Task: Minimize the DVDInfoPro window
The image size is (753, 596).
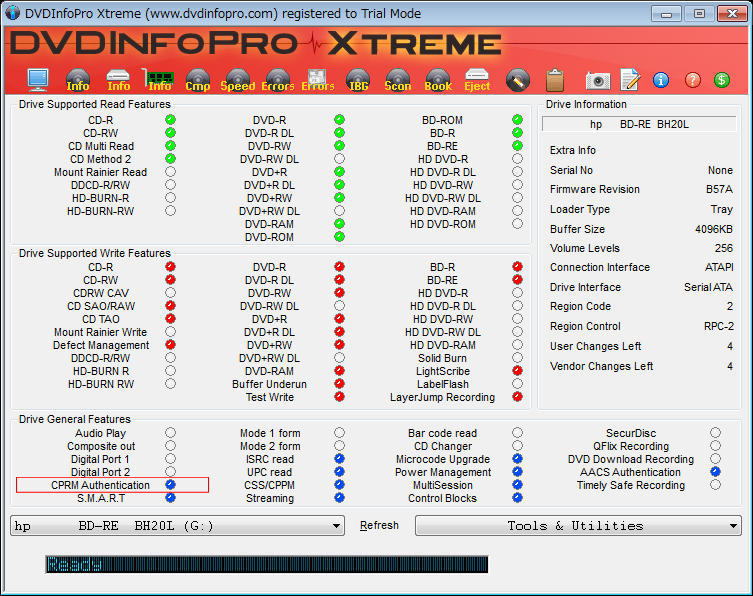Action: 667,13
